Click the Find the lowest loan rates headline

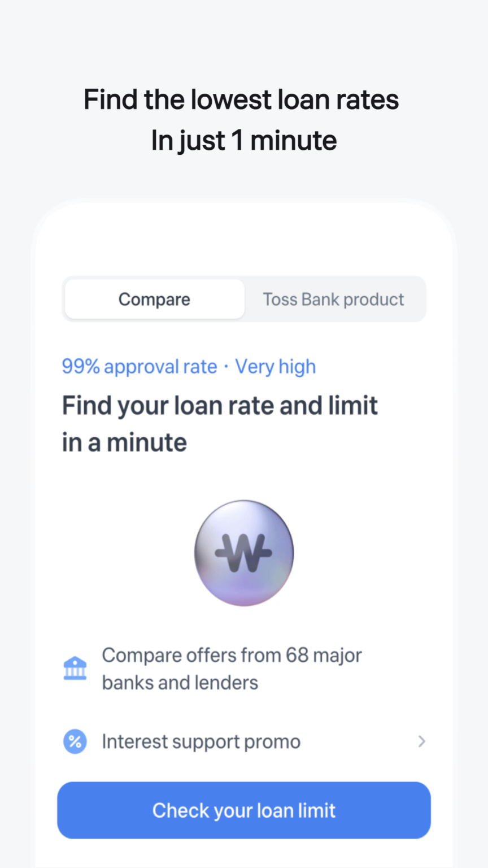(x=241, y=99)
